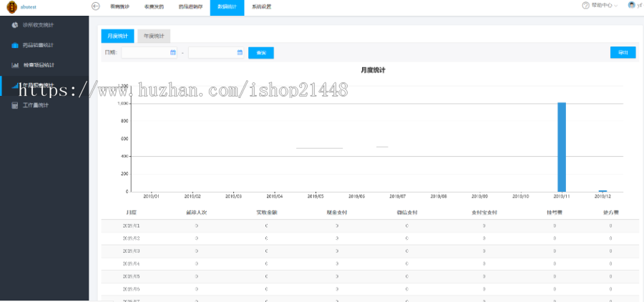Click the blue 查询 button
Viewport: 644px width, 302px height.
tap(260, 53)
